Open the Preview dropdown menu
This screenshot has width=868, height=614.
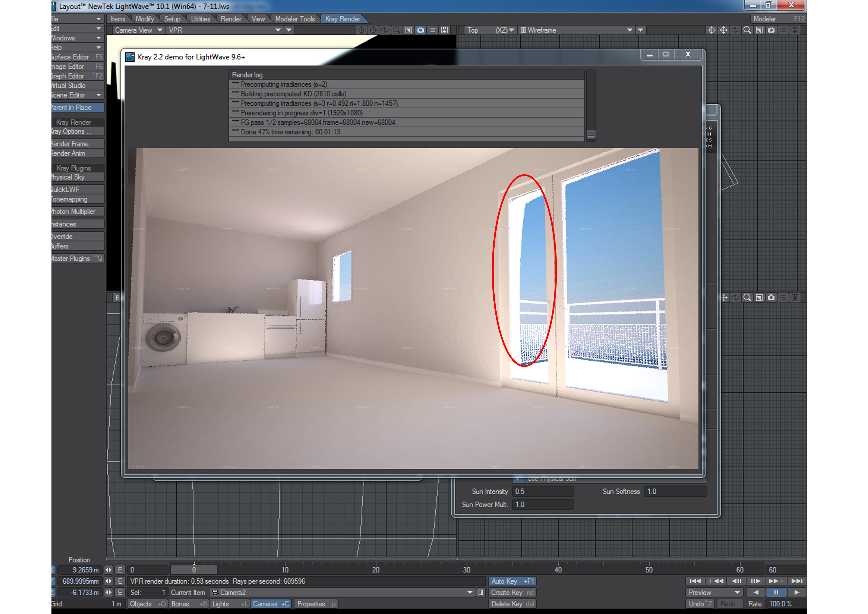[x=714, y=592]
